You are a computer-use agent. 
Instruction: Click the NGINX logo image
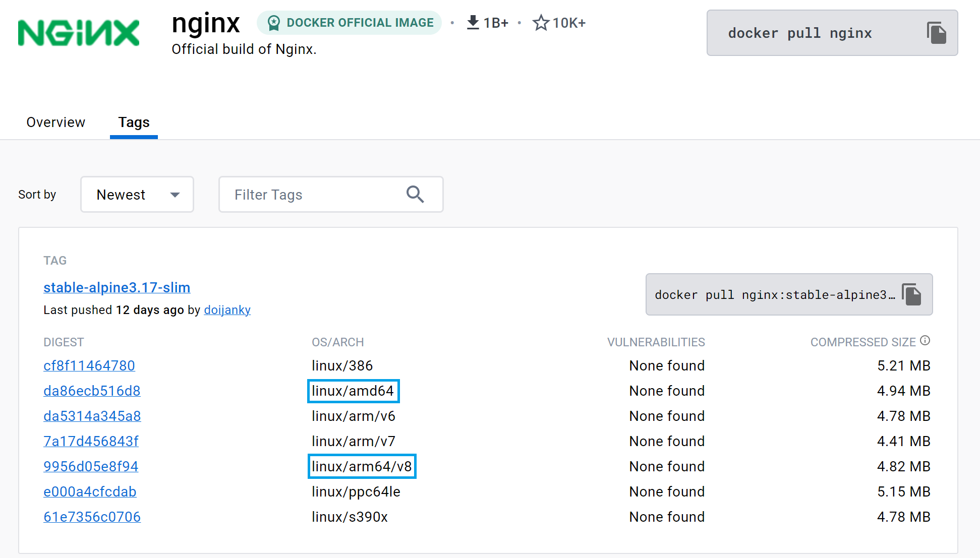tap(78, 33)
